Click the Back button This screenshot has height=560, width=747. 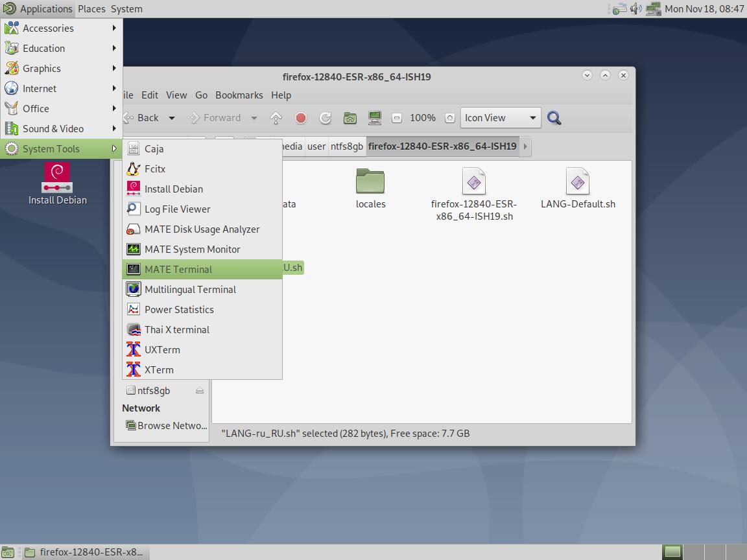coord(141,117)
